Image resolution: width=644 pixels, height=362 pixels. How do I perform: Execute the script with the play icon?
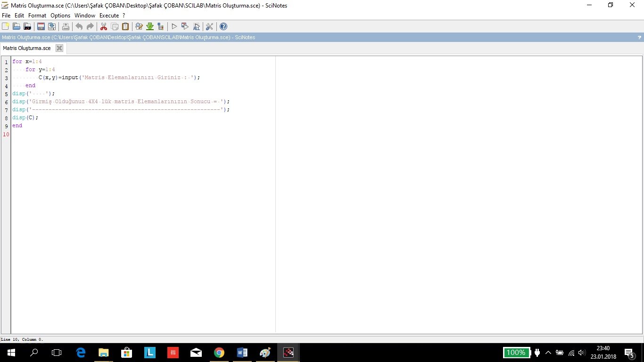click(174, 26)
